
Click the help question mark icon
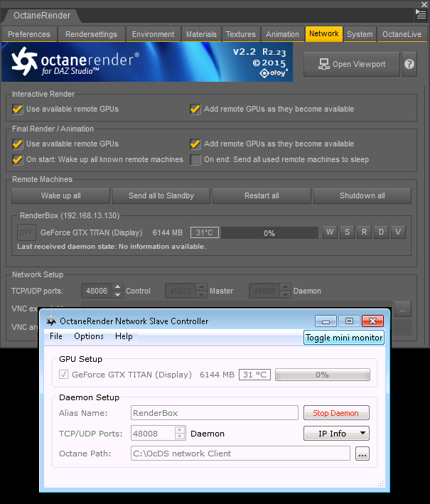click(x=409, y=64)
